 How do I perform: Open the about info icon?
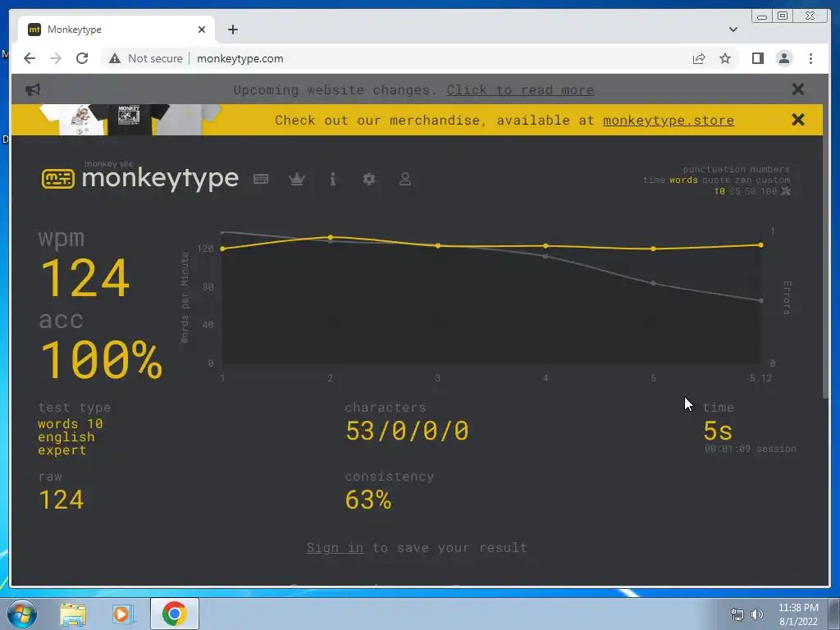[333, 179]
